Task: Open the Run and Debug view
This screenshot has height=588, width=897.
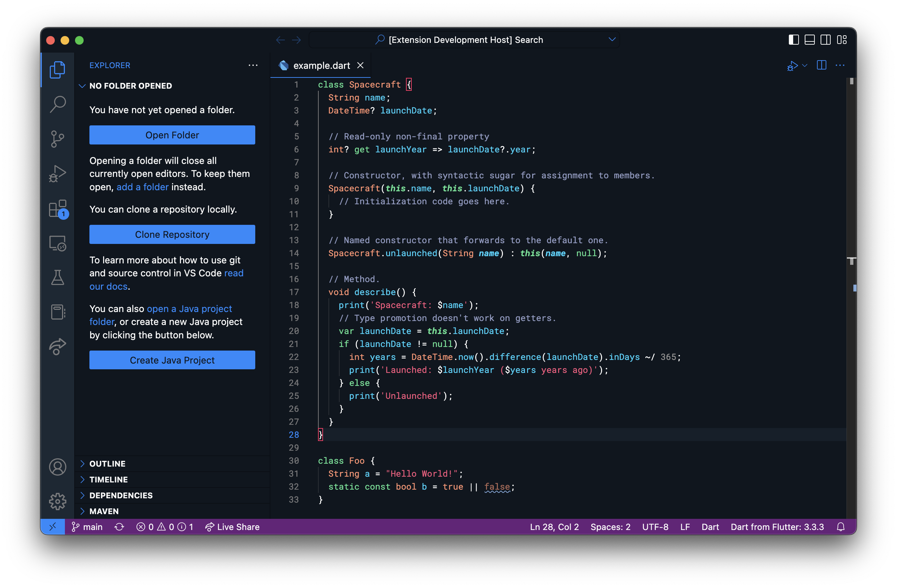Action: (x=58, y=174)
